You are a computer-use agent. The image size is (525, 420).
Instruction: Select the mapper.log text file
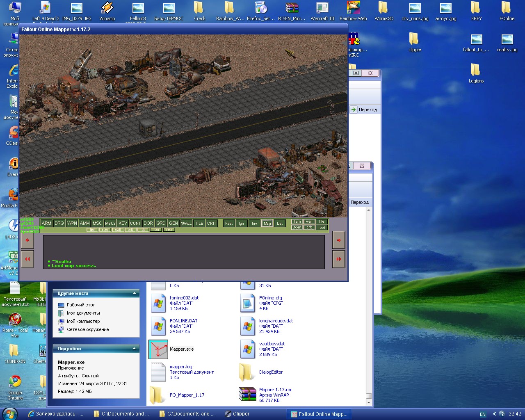pos(182,372)
